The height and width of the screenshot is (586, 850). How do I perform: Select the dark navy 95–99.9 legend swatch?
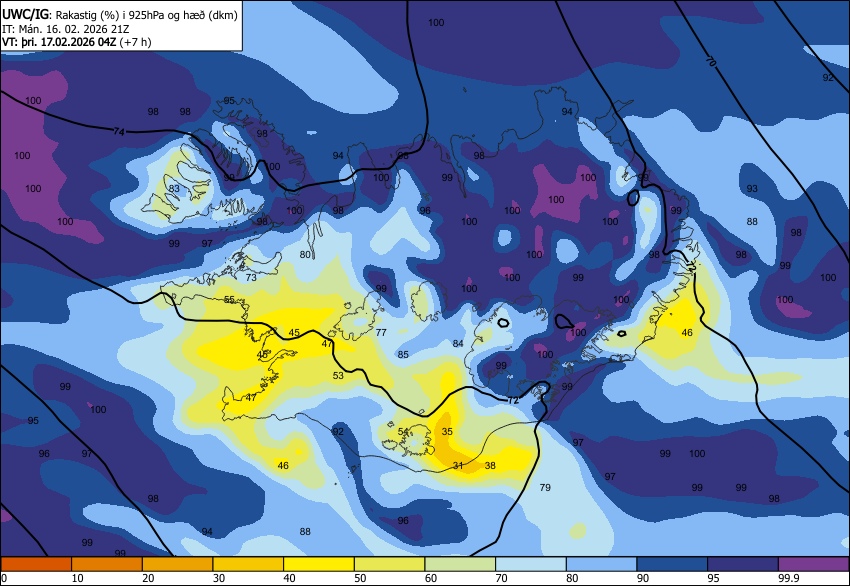[743, 564]
